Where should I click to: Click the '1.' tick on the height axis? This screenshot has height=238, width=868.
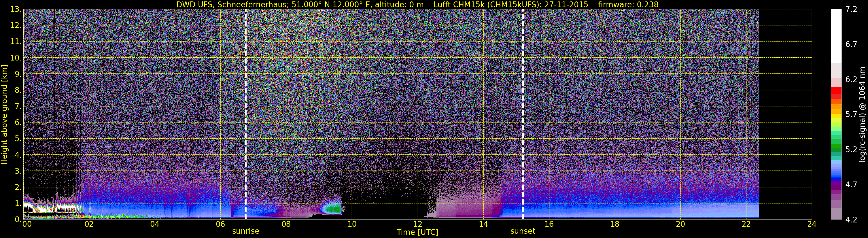(x=18, y=203)
